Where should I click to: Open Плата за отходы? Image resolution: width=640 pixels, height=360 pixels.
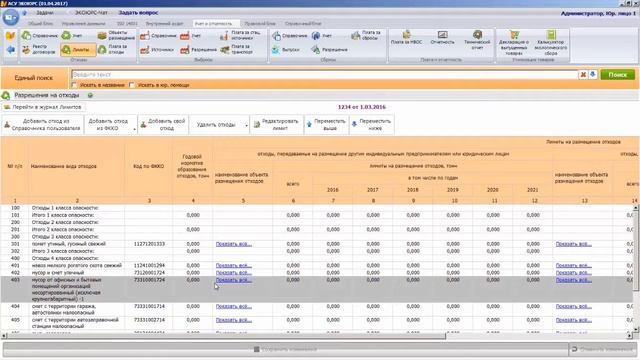[x=113, y=50]
